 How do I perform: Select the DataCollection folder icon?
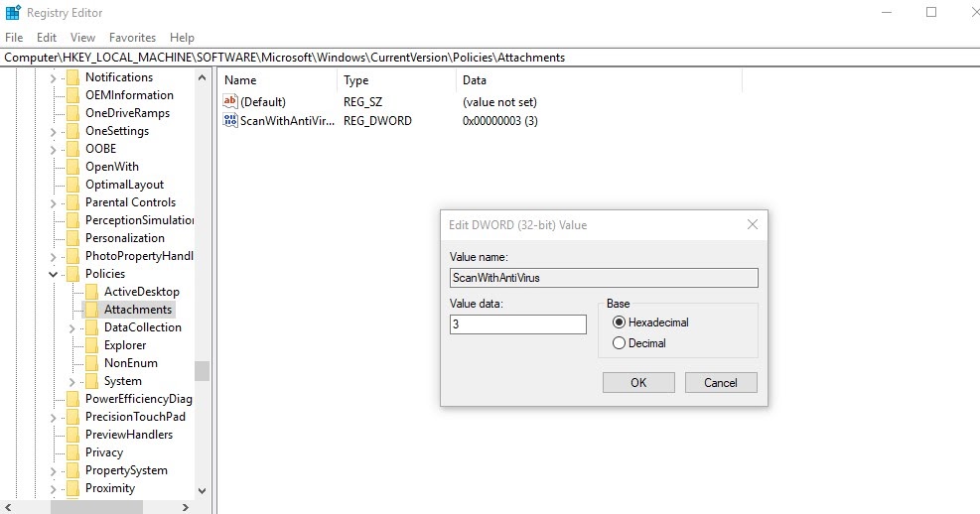[92, 327]
